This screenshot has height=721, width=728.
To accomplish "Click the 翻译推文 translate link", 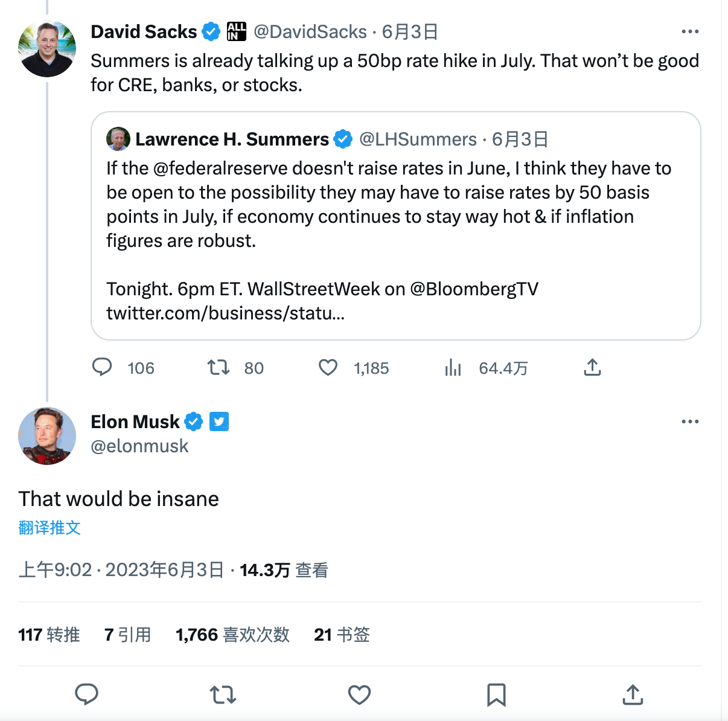I will pyautogui.click(x=49, y=528).
